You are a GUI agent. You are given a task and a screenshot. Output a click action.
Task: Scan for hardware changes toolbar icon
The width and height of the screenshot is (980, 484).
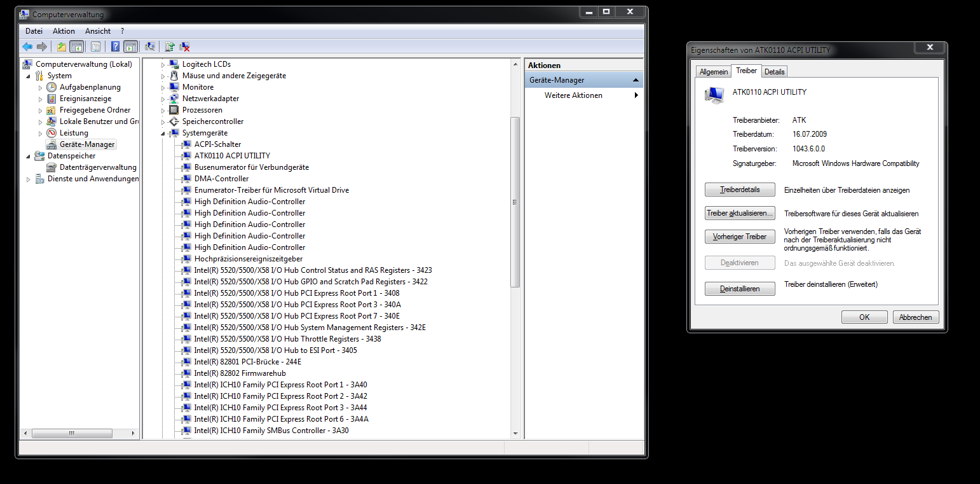tap(150, 46)
